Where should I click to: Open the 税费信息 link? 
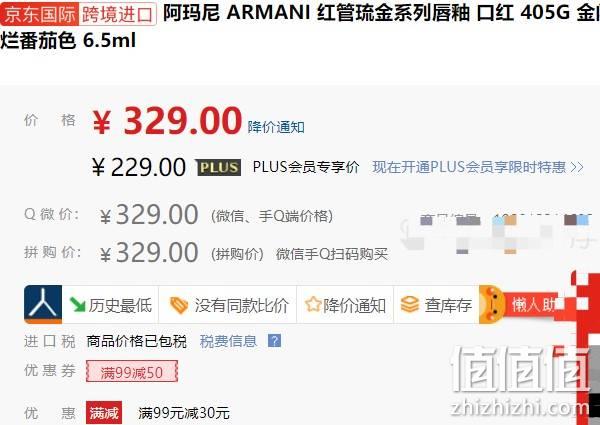228,341
